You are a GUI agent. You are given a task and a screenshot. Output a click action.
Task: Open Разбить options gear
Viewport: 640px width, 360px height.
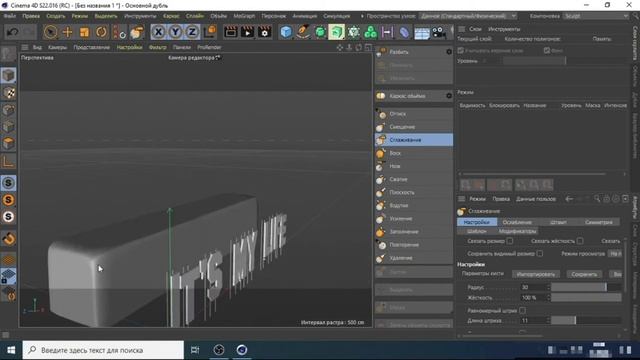pyautogui.click(x=449, y=52)
